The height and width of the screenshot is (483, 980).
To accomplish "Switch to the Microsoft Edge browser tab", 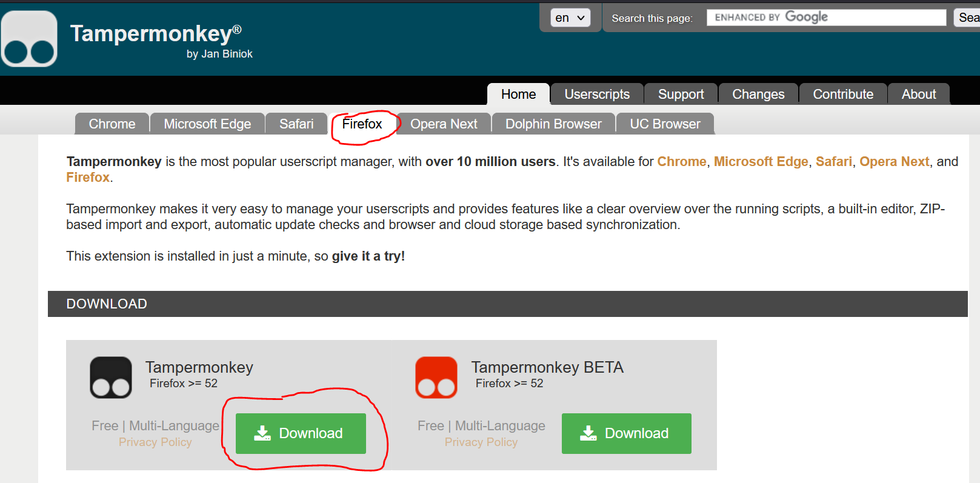I will tap(207, 124).
